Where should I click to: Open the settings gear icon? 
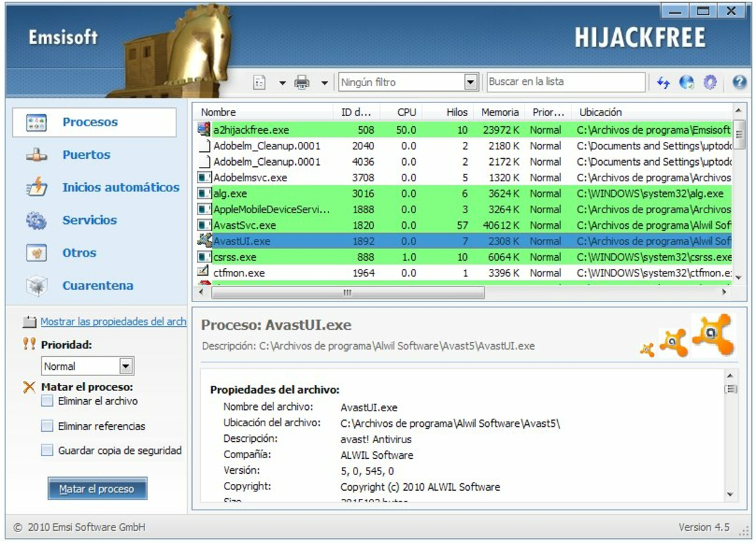coord(710,82)
